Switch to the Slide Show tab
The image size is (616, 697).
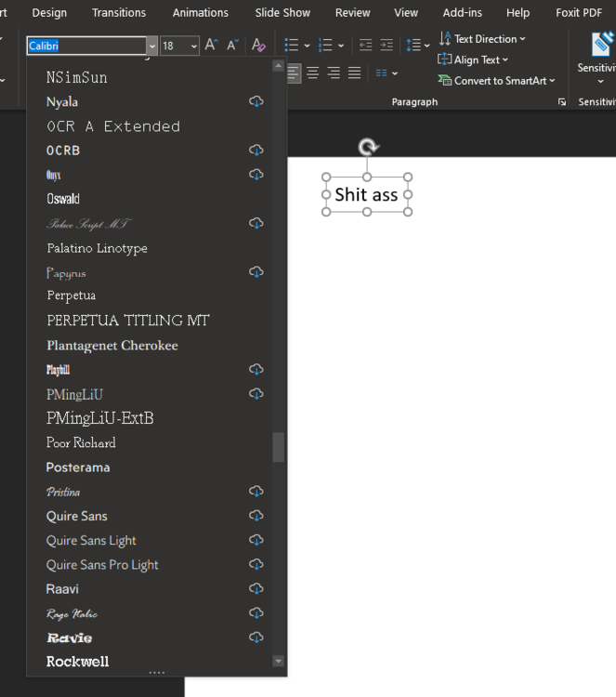(x=282, y=13)
